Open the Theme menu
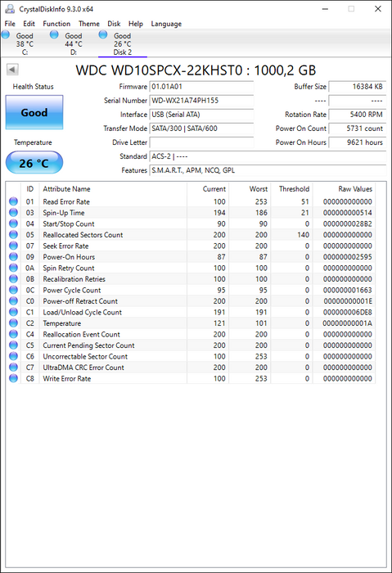Viewport: 392px width, 573px height. pos(88,24)
